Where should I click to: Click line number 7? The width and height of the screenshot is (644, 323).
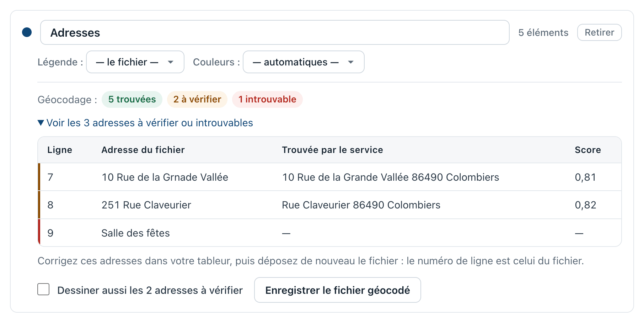pos(50,177)
